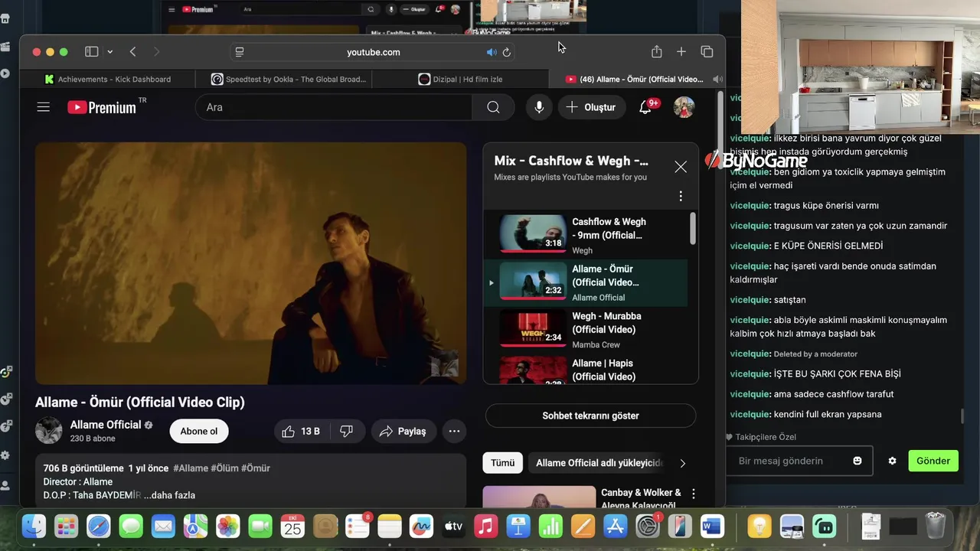Click the main video player
This screenshot has width=980, height=551.
(250, 263)
